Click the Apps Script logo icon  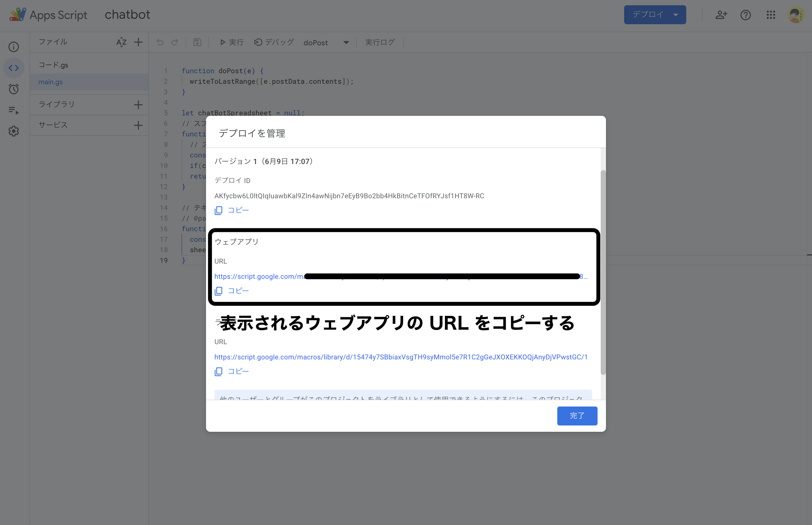[18, 15]
